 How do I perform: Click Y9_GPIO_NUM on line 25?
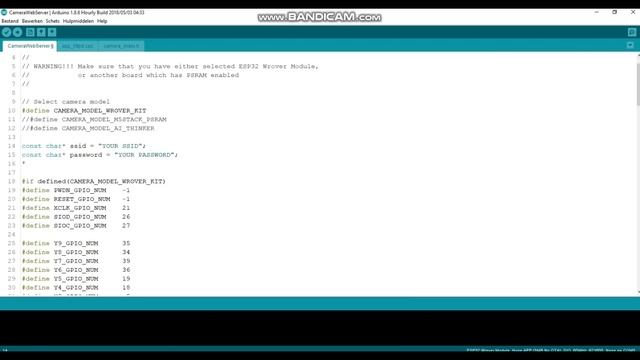click(76, 243)
